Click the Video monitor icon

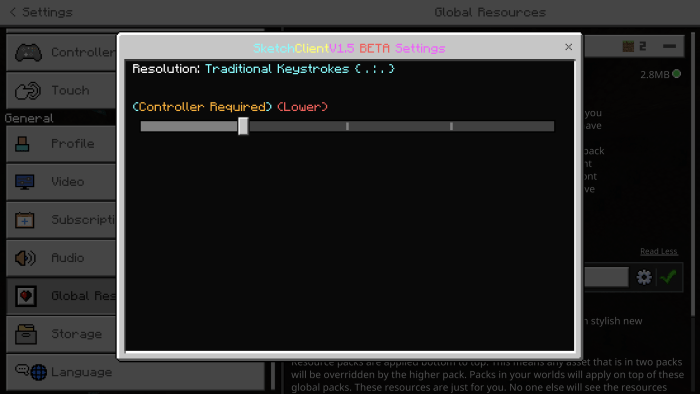(25, 182)
